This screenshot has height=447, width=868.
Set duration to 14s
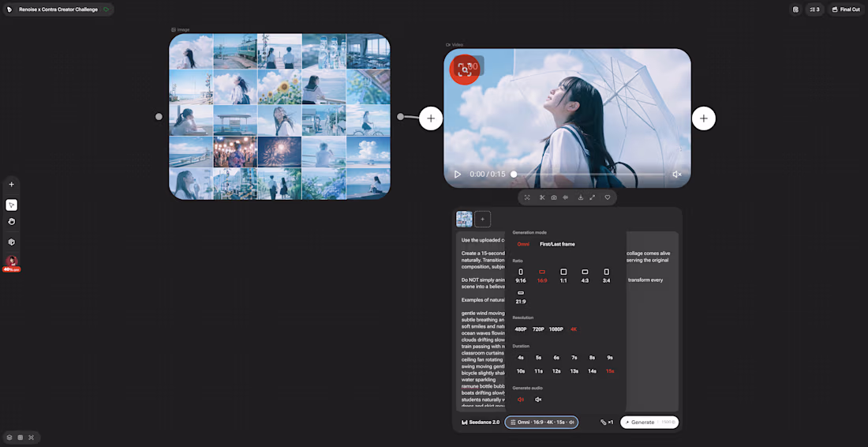[592, 371]
